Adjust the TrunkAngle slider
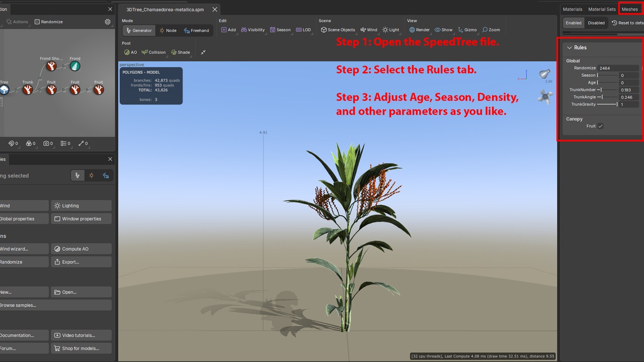This screenshot has height=362, width=644. [x=607, y=97]
